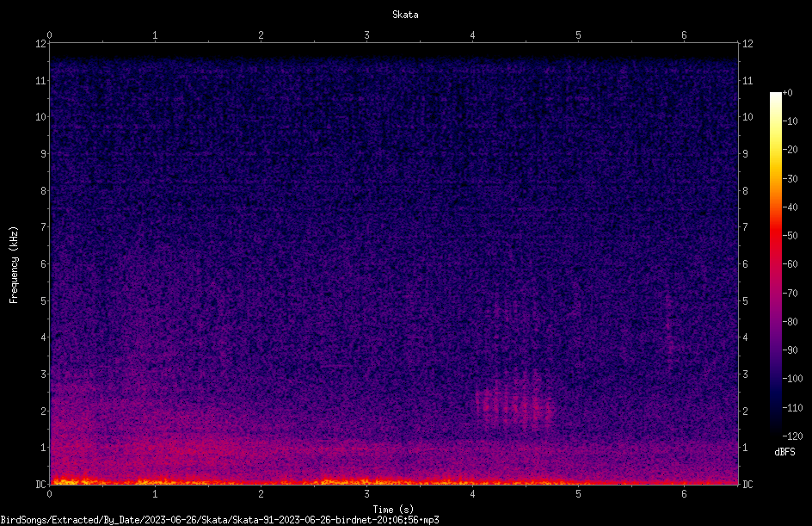Click the "9" label on the right frequency axis
The height and width of the screenshot is (526, 812).
tap(745, 154)
